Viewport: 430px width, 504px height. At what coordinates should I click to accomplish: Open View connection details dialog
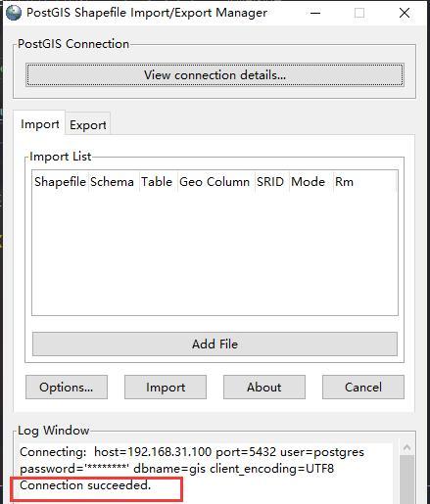tap(215, 75)
